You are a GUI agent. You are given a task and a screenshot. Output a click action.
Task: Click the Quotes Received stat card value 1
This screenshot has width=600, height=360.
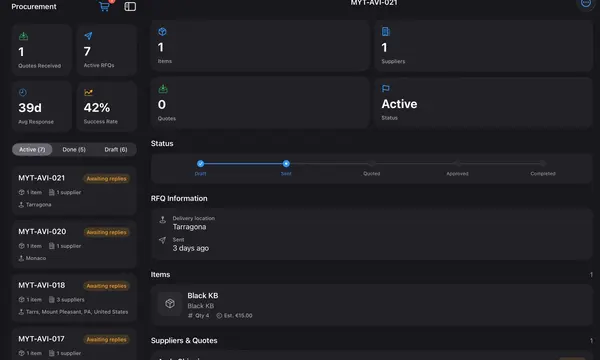click(x=21, y=52)
